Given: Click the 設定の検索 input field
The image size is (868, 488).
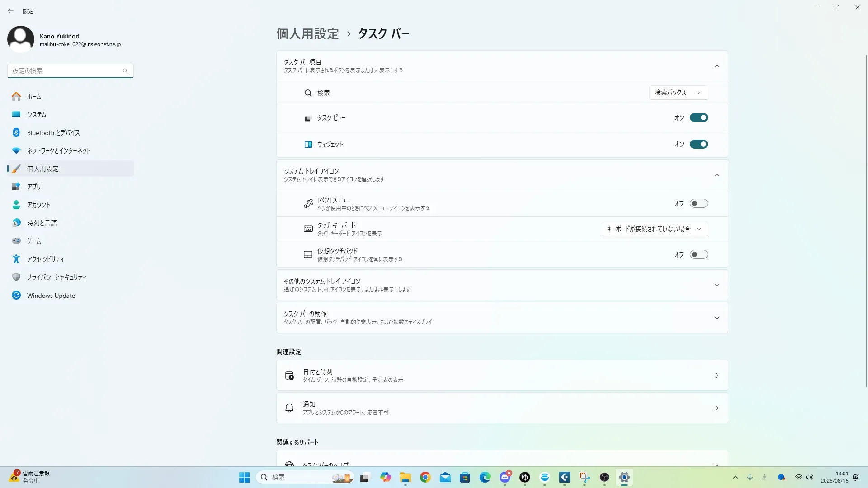Looking at the screenshot, I should click(x=66, y=71).
